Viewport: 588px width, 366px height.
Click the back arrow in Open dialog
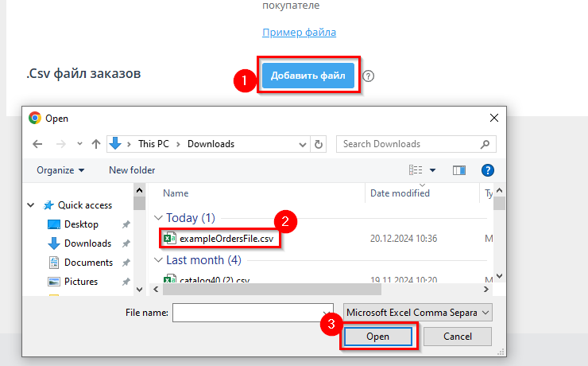point(37,144)
